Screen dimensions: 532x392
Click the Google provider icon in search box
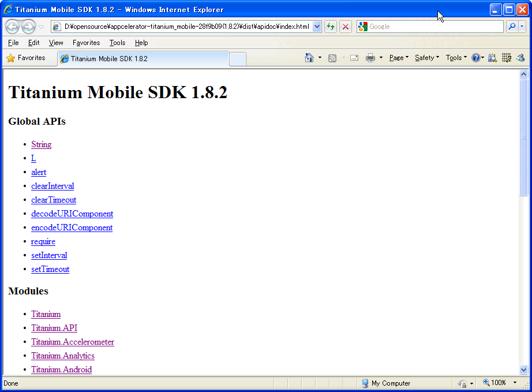pyautogui.click(x=363, y=27)
